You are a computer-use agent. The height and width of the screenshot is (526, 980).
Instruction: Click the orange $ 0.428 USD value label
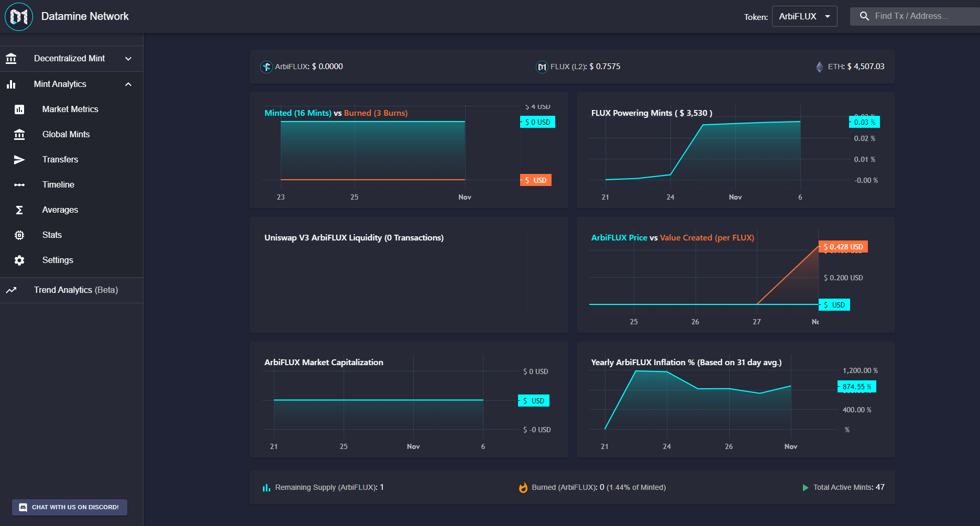click(x=843, y=247)
